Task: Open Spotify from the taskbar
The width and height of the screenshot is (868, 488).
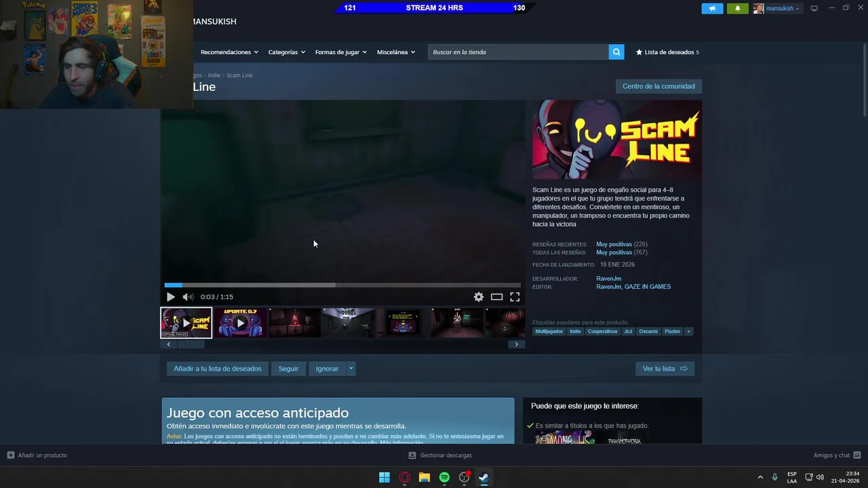Action: click(x=444, y=477)
